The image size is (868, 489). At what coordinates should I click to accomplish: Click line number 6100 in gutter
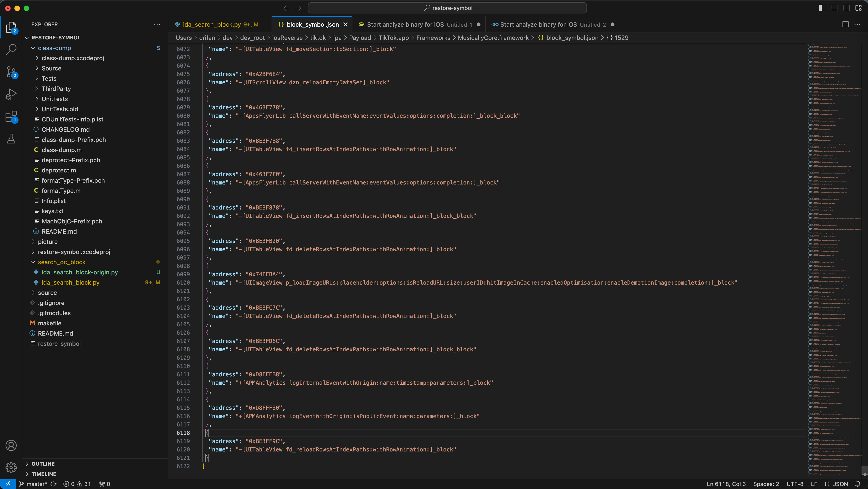[183, 283]
